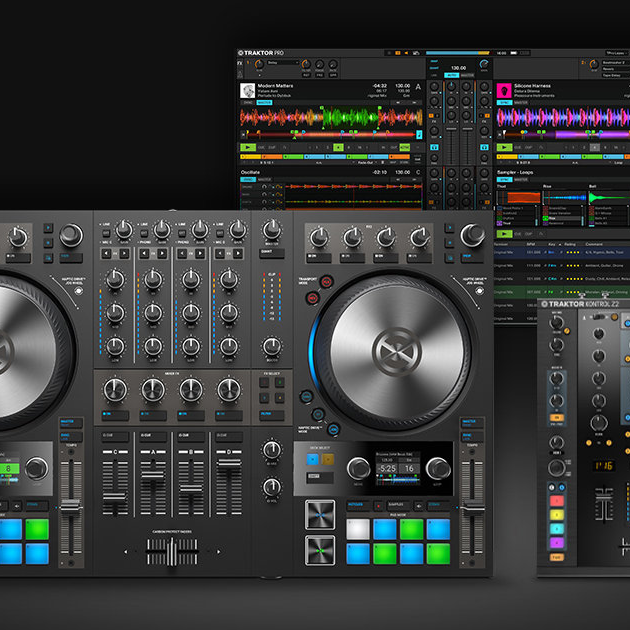Click the CUP button on Modern Matters deck
The width and height of the screenshot is (630, 630).
[x=272, y=148]
